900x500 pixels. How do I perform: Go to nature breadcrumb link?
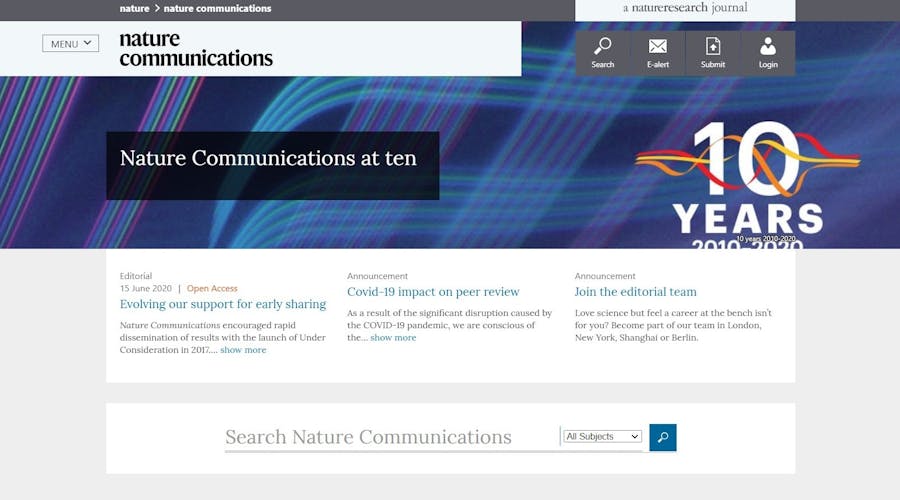pyautogui.click(x=134, y=9)
